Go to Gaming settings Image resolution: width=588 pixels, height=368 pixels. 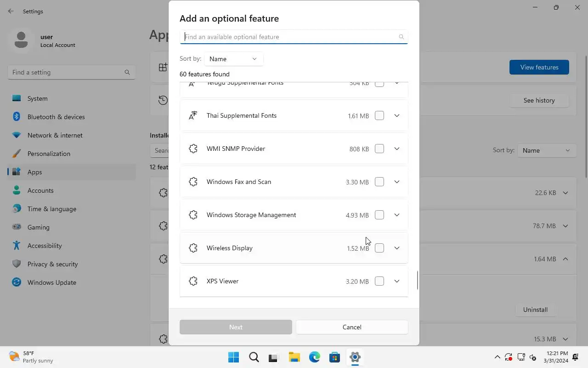tap(72, 227)
